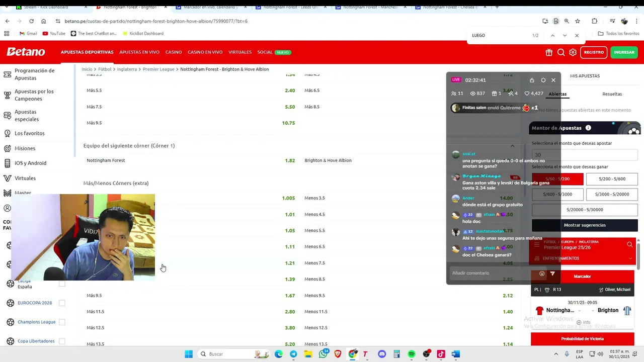Viewport: 644px width, 362px height.
Task: Open Discord from the taskbar
Action: pyautogui.click(x=382, y=354)
